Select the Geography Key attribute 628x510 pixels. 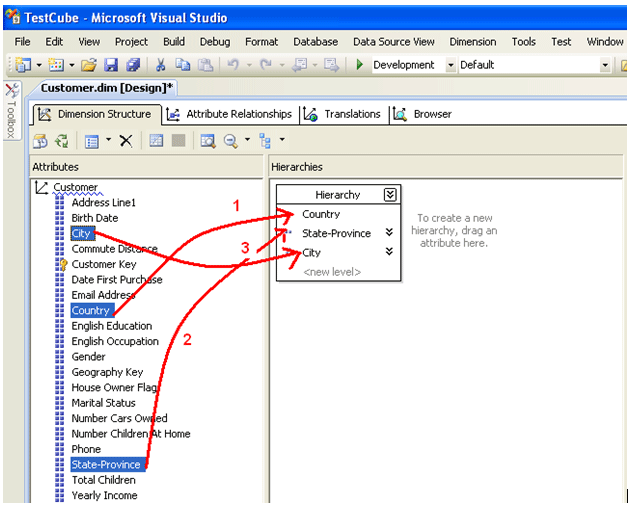coord(107,372)
